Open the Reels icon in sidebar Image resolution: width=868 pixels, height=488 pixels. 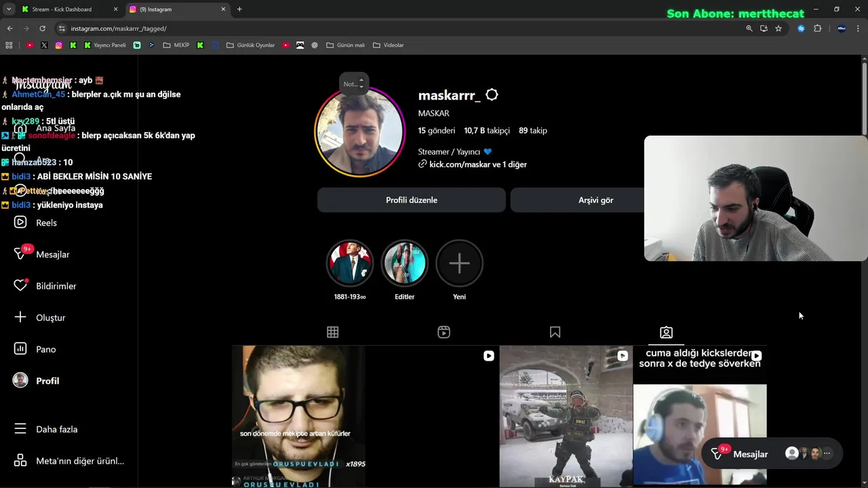pyautogui.click(x=20, y=222)
